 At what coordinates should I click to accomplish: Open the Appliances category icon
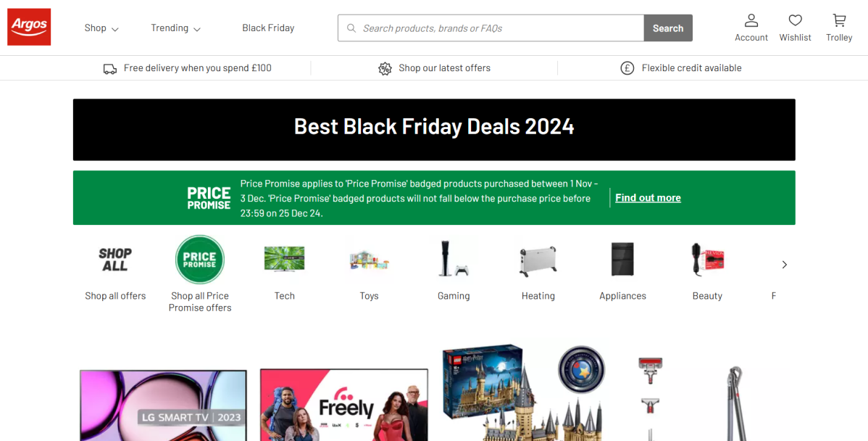pyautogui.click(x=622, y=259)
